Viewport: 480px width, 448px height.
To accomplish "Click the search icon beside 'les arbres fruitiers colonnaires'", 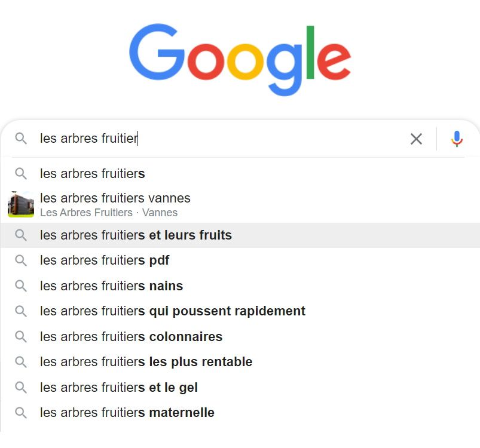I will coord(20,336).
